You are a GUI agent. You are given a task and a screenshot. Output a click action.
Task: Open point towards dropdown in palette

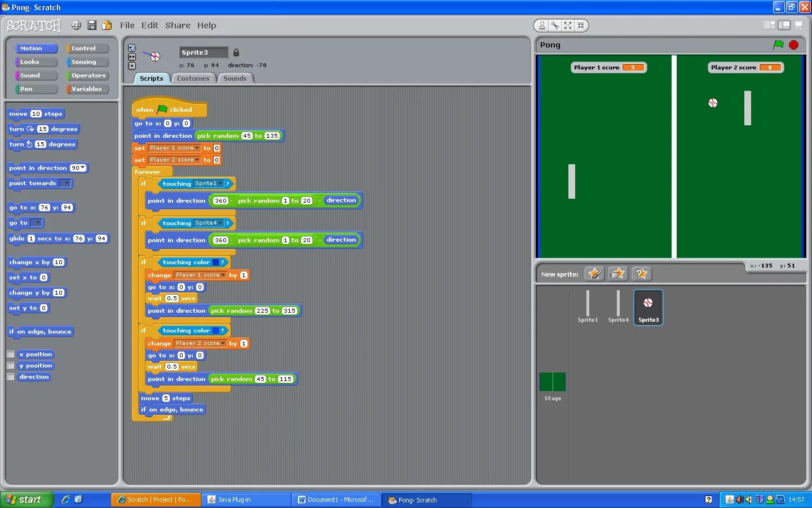point(66,183)
